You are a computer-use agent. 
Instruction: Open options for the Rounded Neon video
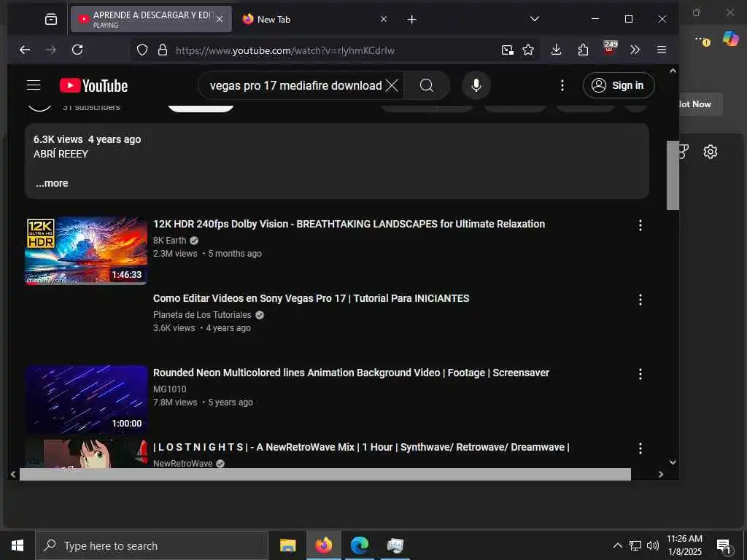point(640,374)
